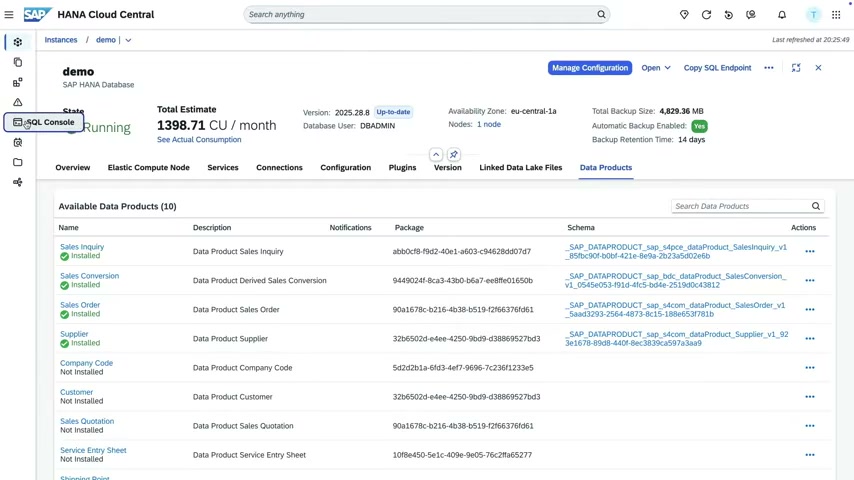Viewport: 854px width, 480px height.
Task: Collapse the header with the up chevron
Action: point(436,154)
